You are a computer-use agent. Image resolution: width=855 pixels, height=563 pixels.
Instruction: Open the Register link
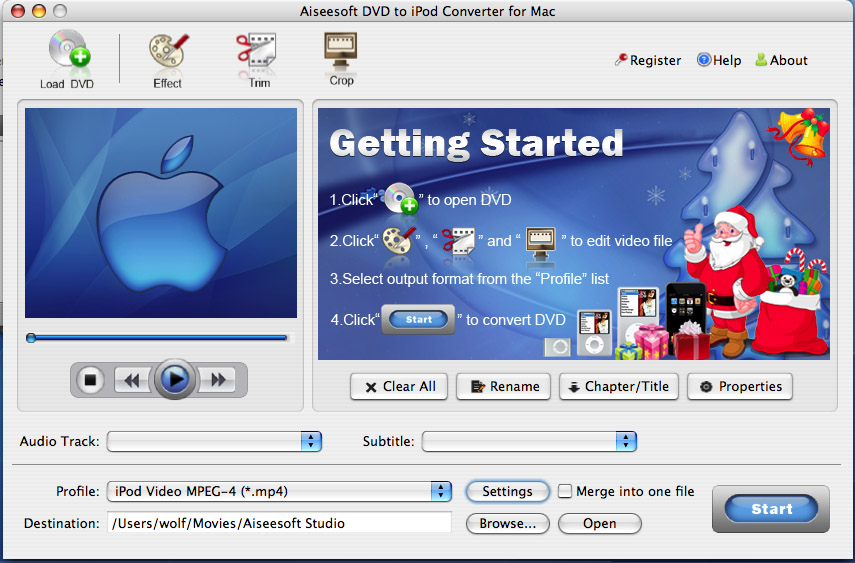pyautogui.click(x=647, y=60)
